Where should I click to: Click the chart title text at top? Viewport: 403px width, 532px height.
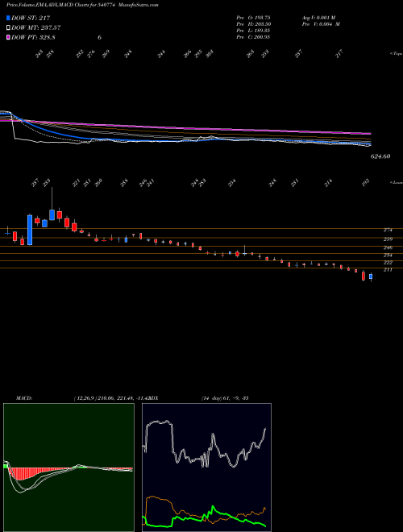coord(82,5)
